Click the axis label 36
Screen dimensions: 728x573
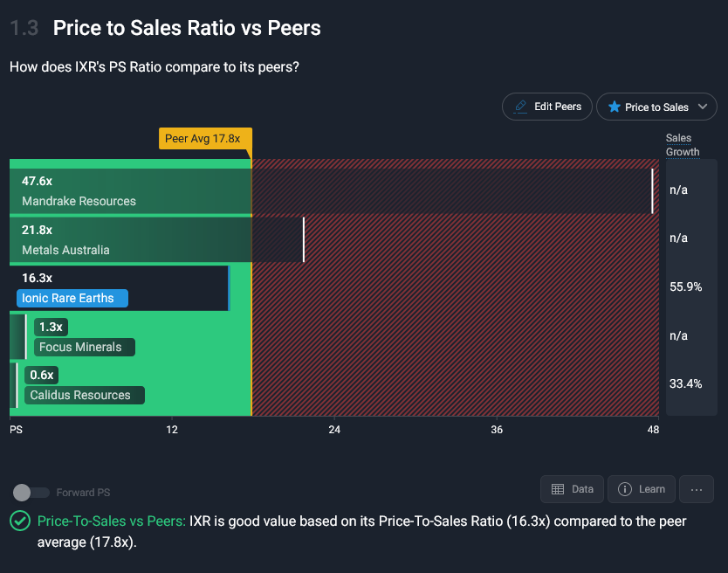[x=497, y=430]
